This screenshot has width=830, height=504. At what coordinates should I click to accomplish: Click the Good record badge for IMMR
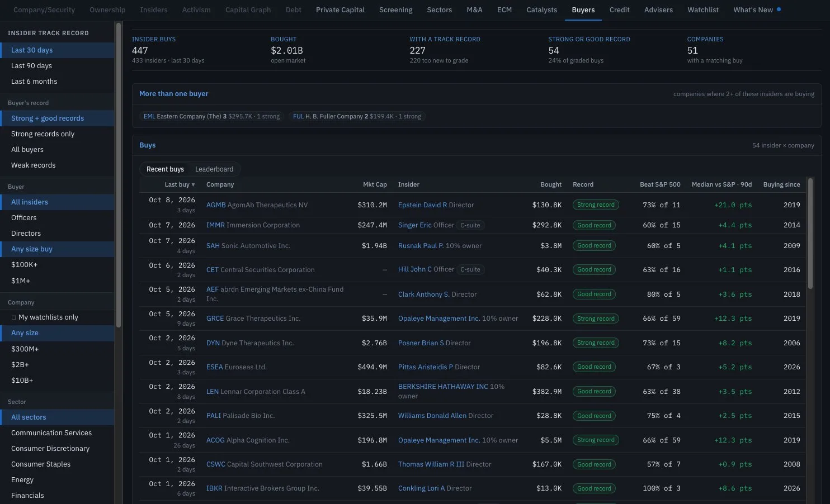click(x=594, y=225)
